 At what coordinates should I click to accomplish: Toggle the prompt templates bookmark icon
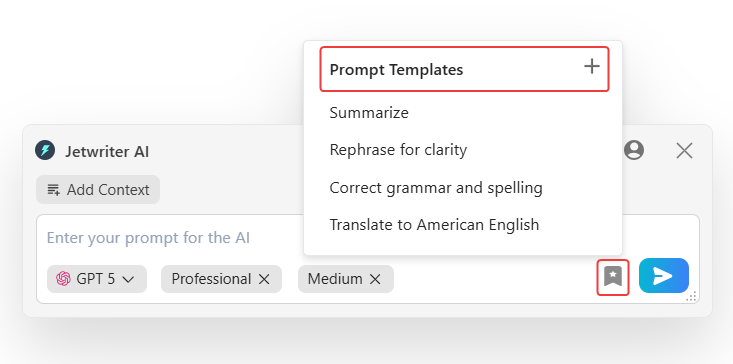pos(613,278)
